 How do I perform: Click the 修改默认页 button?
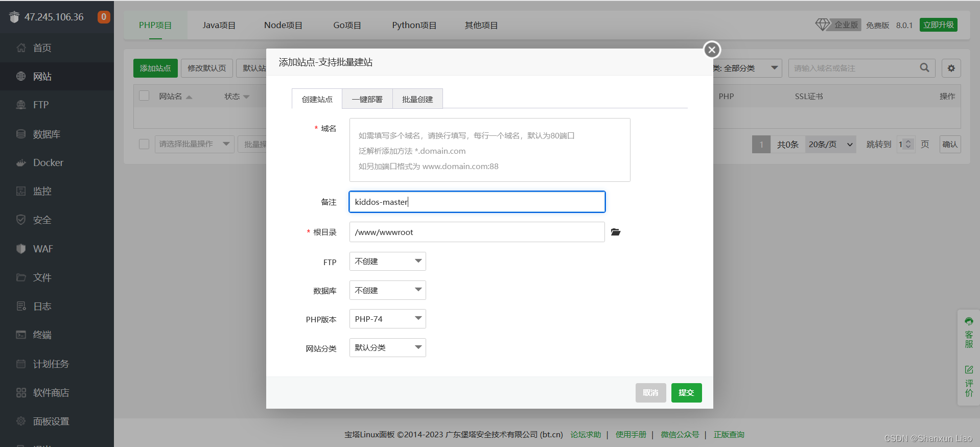[206, 68]
